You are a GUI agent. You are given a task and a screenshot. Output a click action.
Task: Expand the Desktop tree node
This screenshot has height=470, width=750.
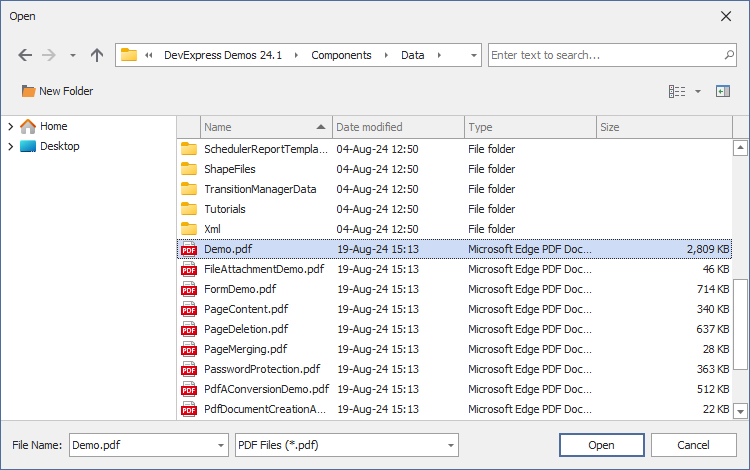pyautogui.click(x=10, y=146)
